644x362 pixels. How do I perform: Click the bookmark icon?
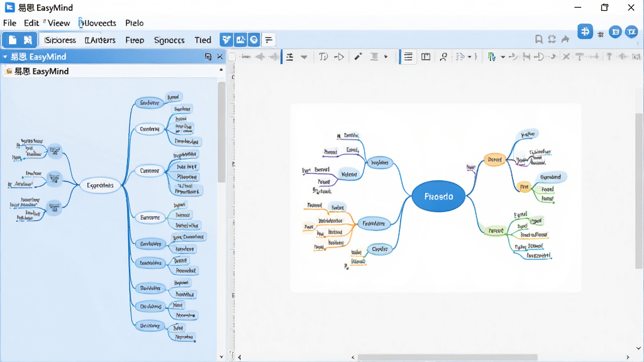pyautogui.click(x=539, y=39)
